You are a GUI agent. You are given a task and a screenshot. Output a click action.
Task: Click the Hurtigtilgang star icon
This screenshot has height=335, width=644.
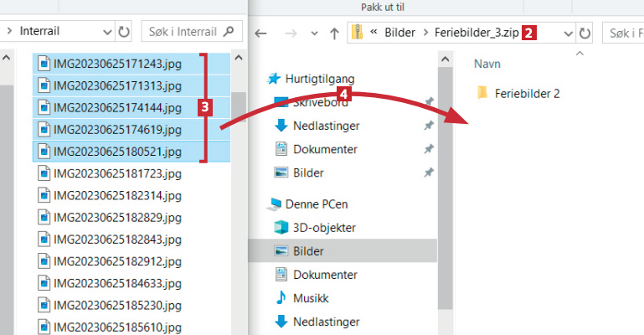click(274, 79)
